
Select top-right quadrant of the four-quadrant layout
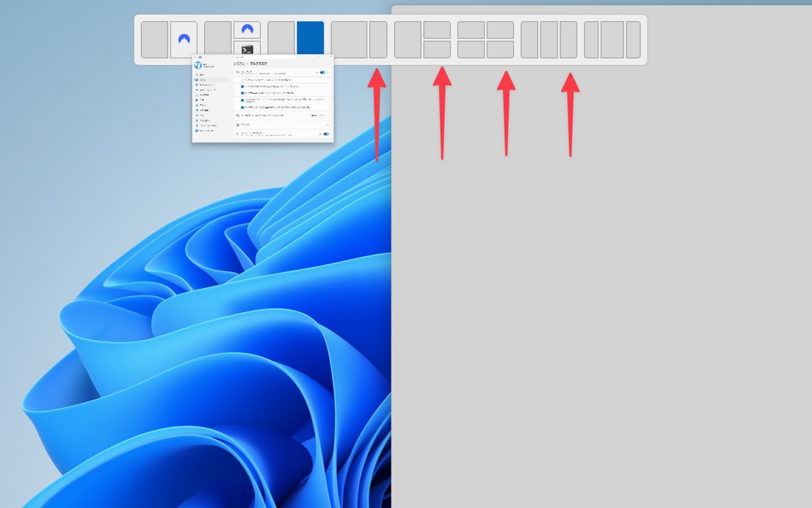501,30
